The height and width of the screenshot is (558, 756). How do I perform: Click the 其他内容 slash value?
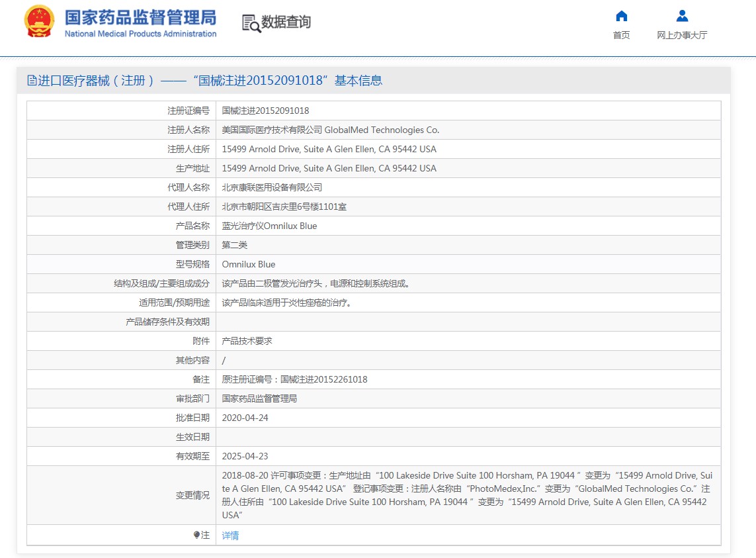(x=224, y=361)
